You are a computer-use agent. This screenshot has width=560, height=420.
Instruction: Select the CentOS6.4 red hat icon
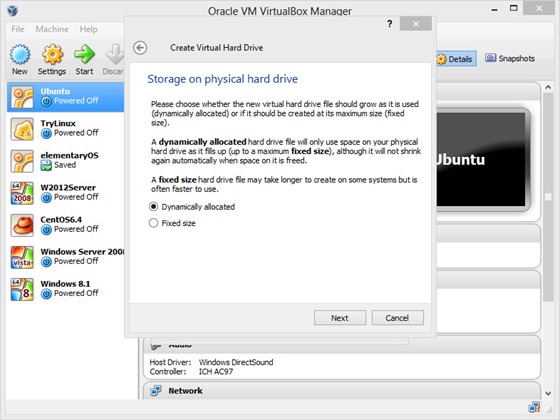tap(22, 225)
